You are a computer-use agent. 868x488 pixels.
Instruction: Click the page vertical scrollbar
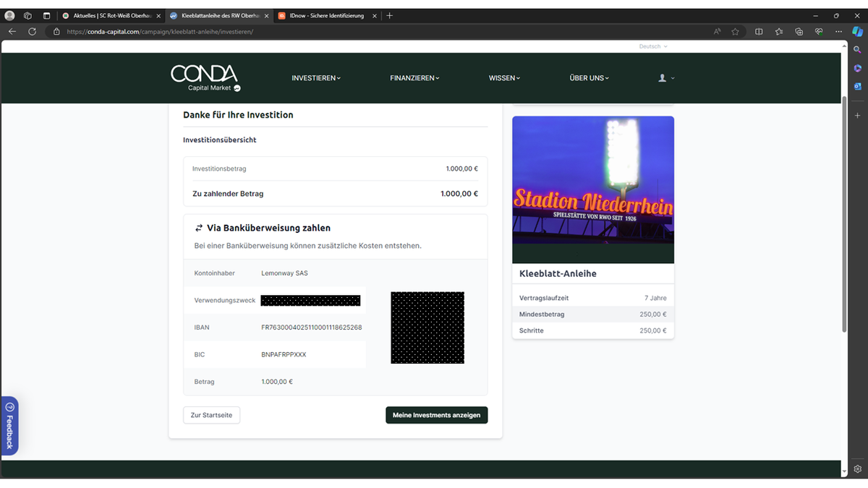click(x=843, y=213)
